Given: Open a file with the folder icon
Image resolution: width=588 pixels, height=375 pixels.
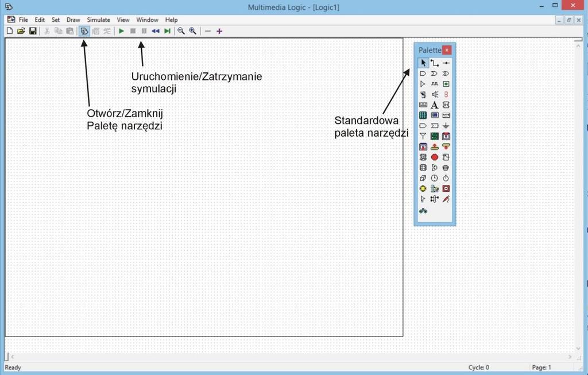Looking at the screenshot, I should 21,31.
